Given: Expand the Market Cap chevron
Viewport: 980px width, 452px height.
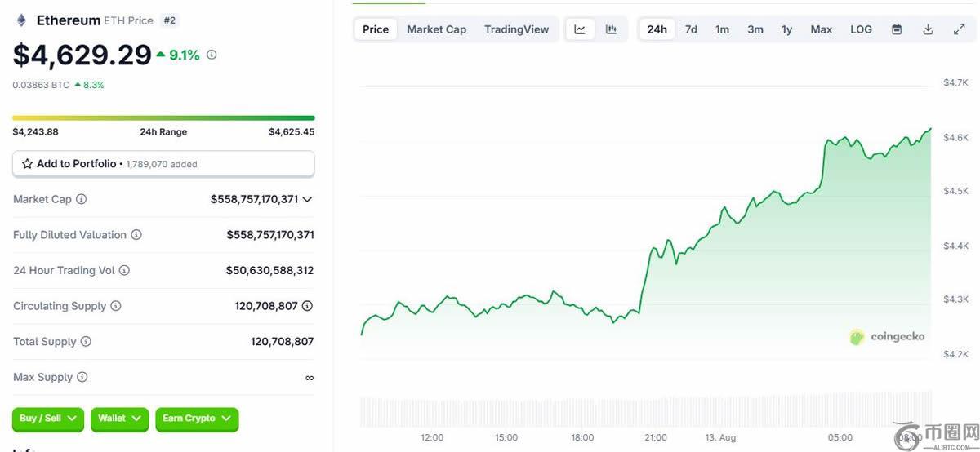Looking at the screenshot, I should [x=307, y=199].
